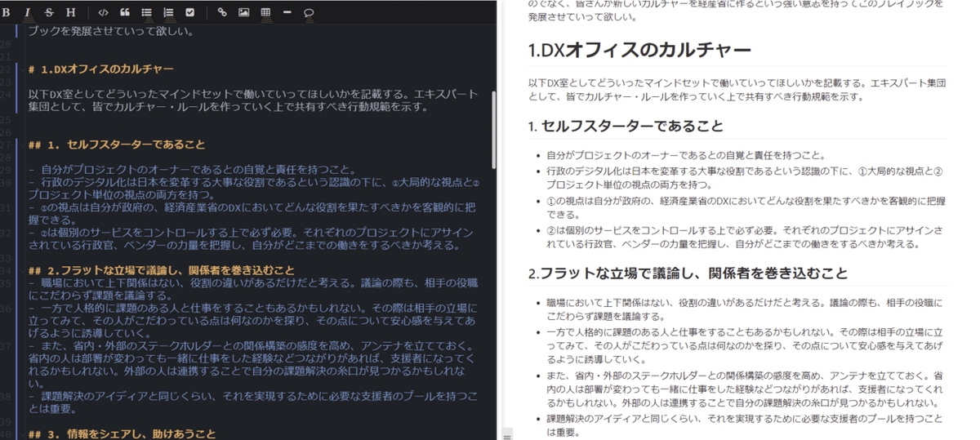
Task: Insert horizontal rule with the dash icon
Action: (287, 12)
